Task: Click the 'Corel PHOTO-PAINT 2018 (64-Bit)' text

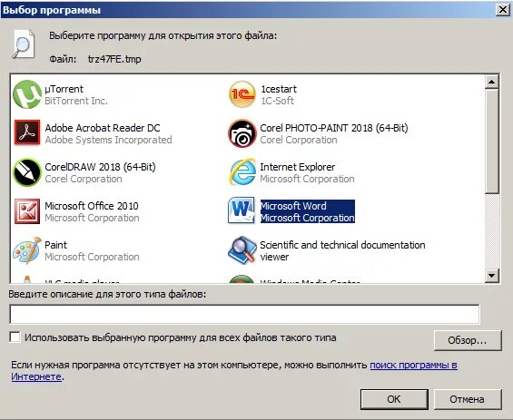Action: coord(334,128)
